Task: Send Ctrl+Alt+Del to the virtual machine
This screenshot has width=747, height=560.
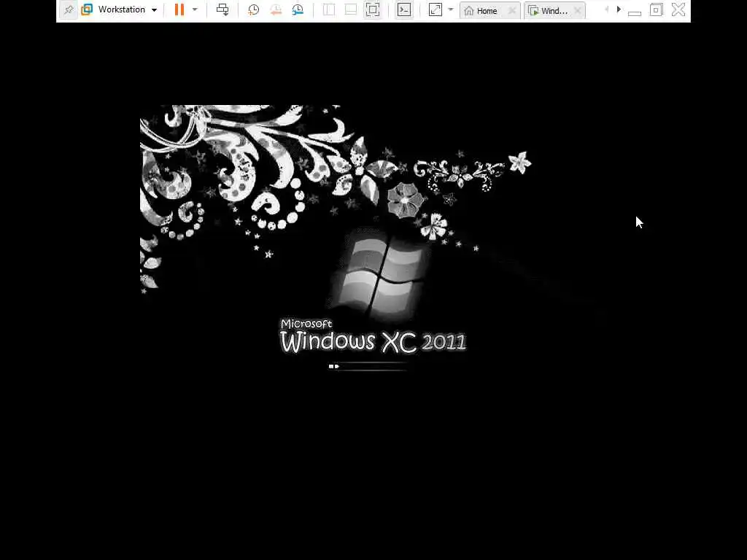Action: click(x=222, y=9)
